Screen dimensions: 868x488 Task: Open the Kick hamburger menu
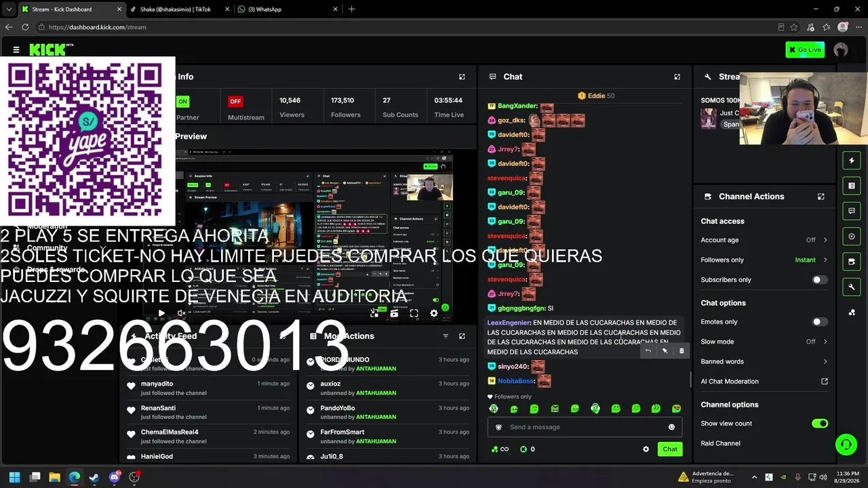[x=16, y=49]
